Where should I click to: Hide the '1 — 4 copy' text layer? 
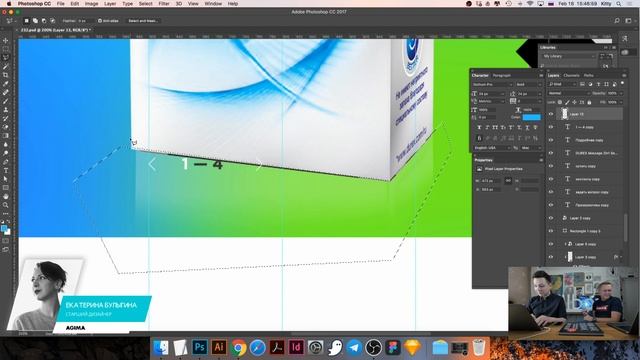pos(551,127)
